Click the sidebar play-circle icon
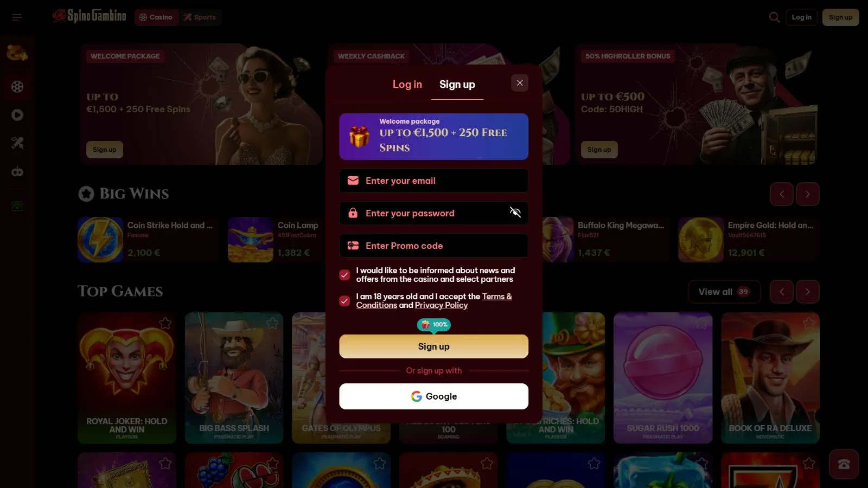Screen dimensions: 868x488 click(x=17, y=115)
